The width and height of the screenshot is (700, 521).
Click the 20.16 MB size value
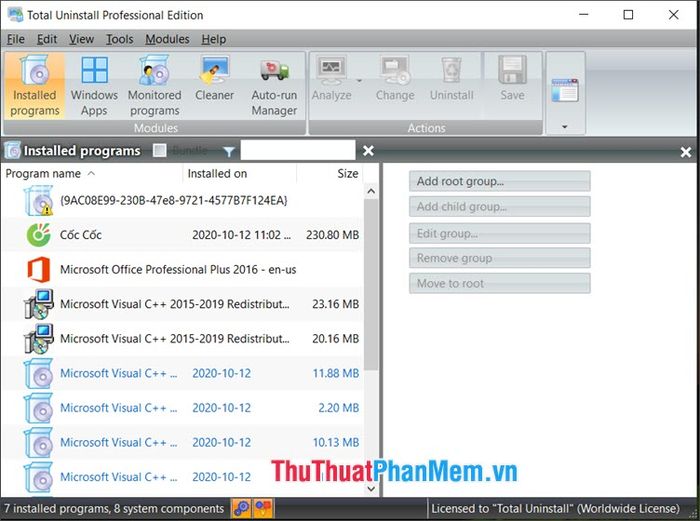336,338
